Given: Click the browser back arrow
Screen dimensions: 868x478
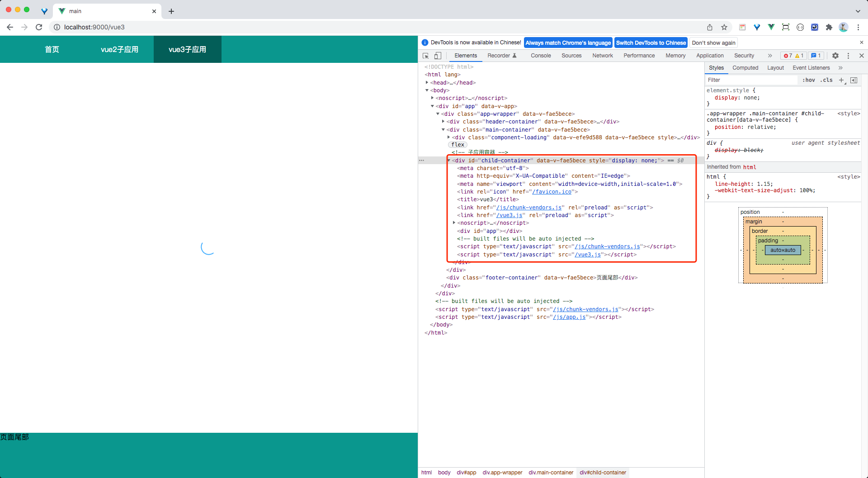Looking at the screenshot, I should pos(10,27).
